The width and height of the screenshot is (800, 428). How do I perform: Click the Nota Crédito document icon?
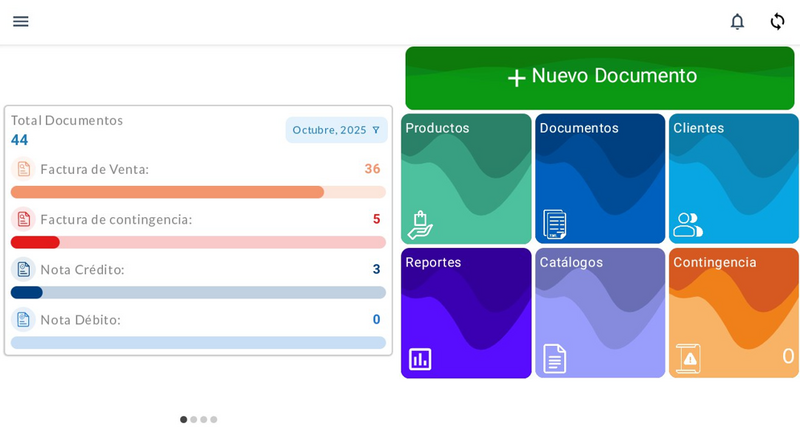click(23, 269)
